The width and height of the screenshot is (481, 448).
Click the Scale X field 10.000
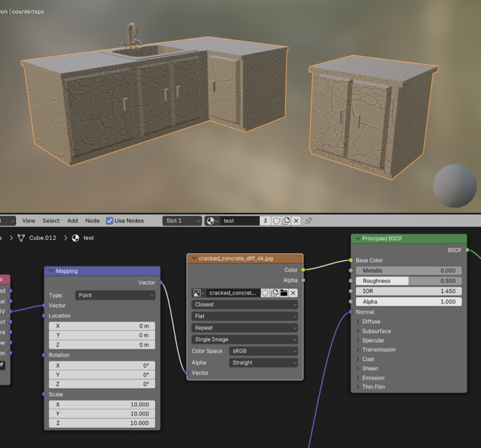tap(102, 405)
